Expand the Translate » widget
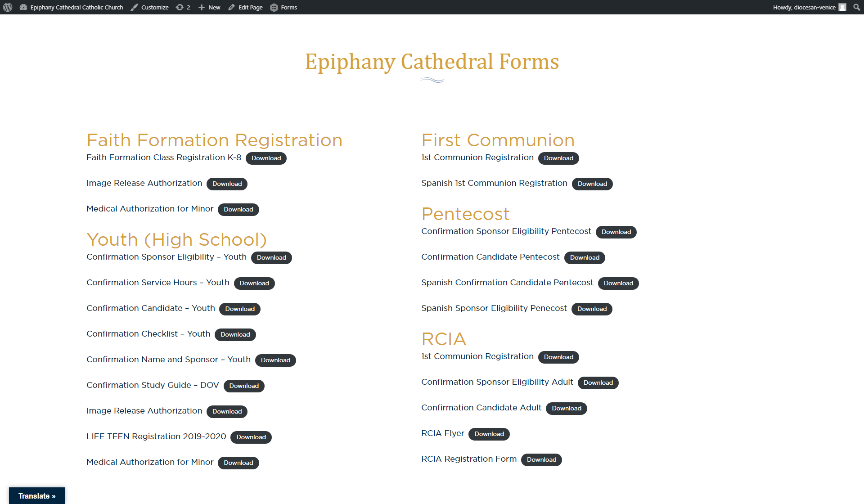 (x=37, y=495)
